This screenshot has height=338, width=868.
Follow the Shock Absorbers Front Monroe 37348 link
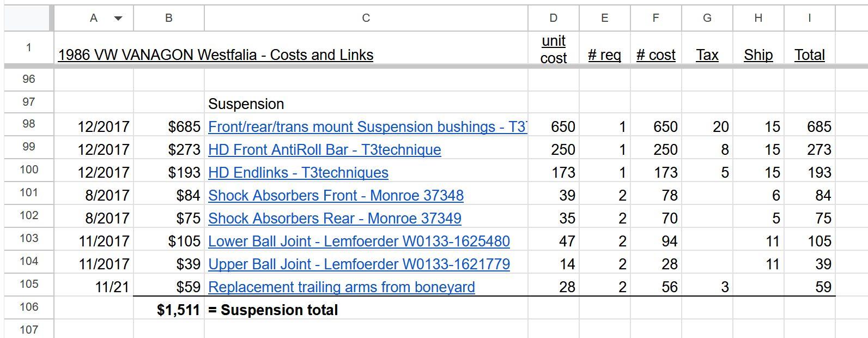point(336,196)
